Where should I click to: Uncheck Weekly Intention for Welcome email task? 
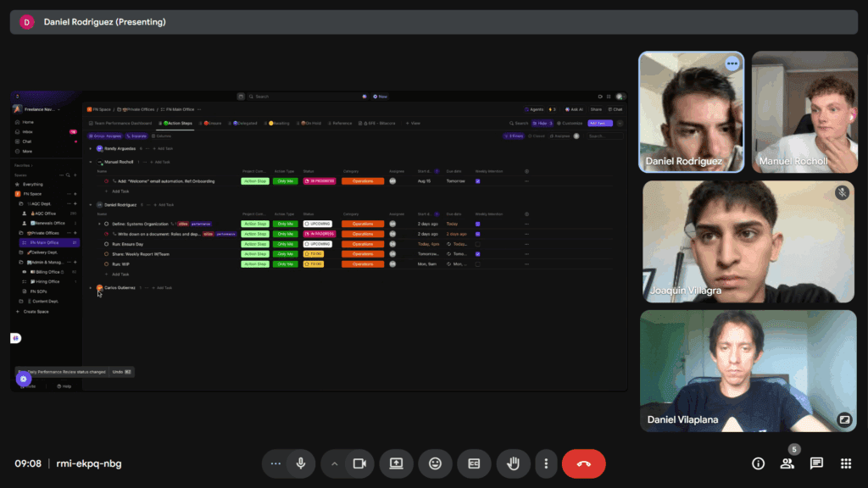pyautogui.click(x=478, y=181)
